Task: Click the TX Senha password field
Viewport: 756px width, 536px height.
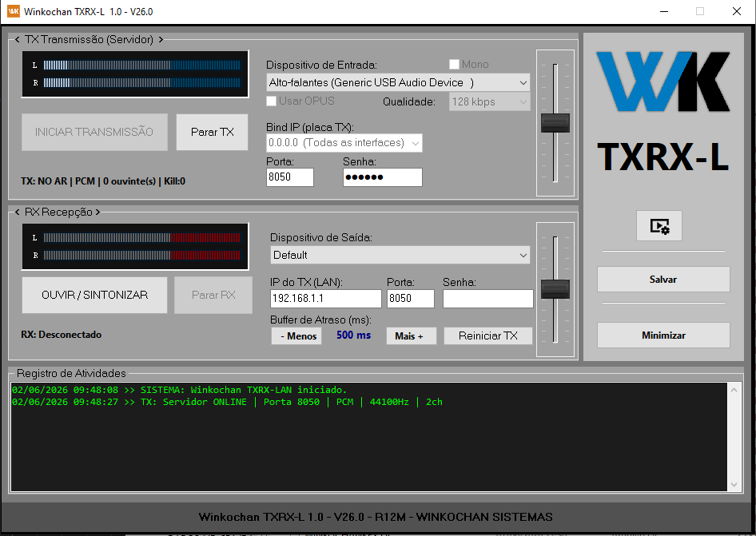Action: [x=383, y=177]
